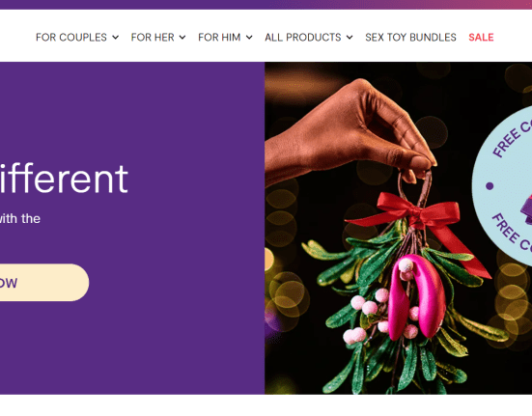Expand the All Products chevron arrow
532x416 pixels.
(350, 38)
